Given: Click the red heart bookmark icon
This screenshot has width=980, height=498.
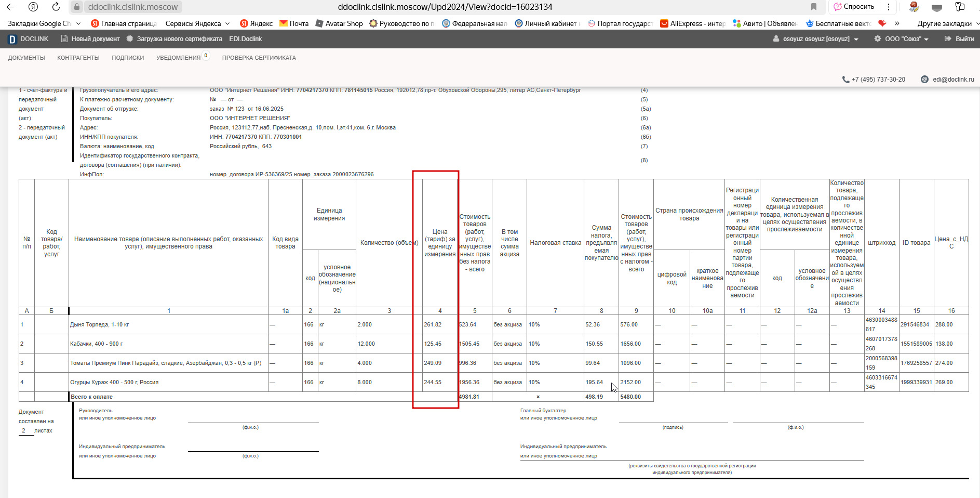Looking at the screenshot, I should [x=882, y=23].
